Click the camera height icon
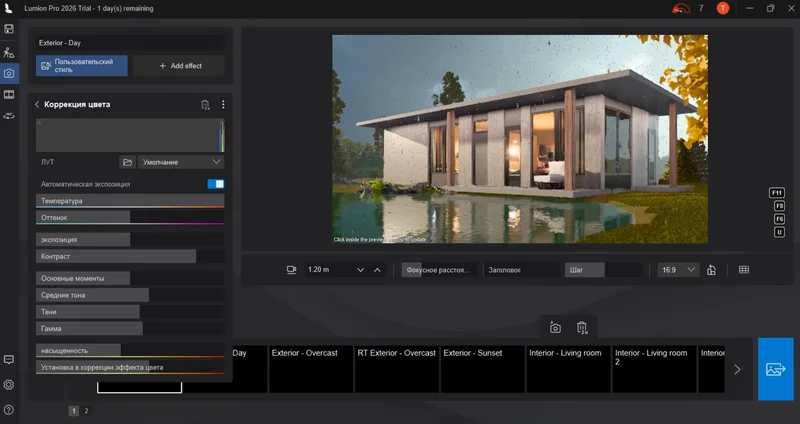 [x=291, y=270]
